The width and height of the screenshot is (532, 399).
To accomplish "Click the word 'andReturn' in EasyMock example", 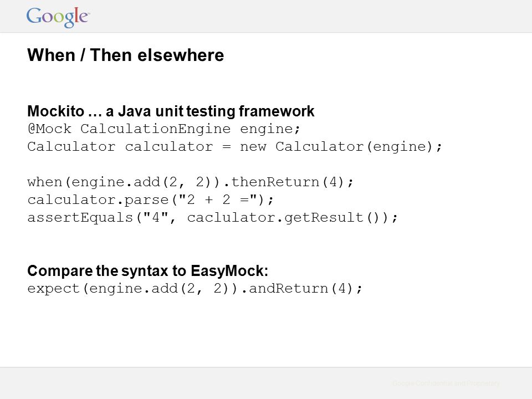I will (x=288, y=288).
